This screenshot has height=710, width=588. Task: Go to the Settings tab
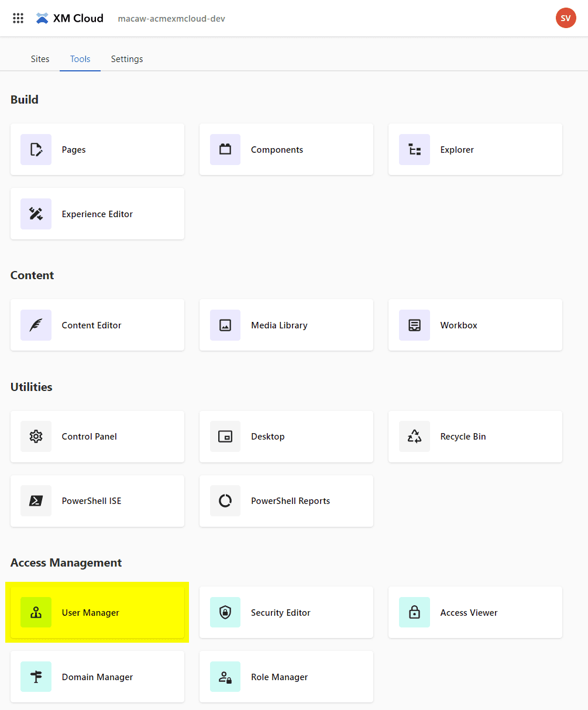127,59
